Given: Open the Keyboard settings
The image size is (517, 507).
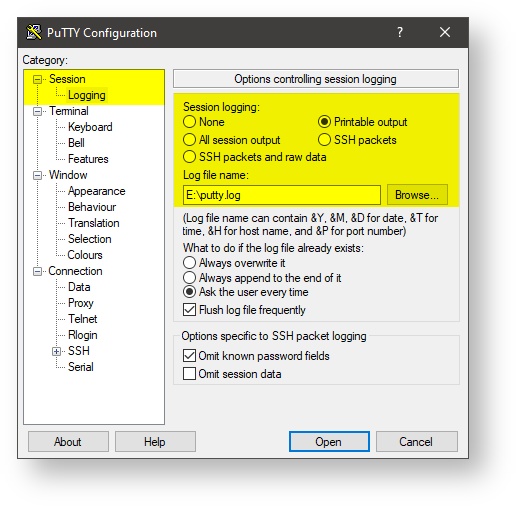Looking at the screenshot, I should [90, 127].
